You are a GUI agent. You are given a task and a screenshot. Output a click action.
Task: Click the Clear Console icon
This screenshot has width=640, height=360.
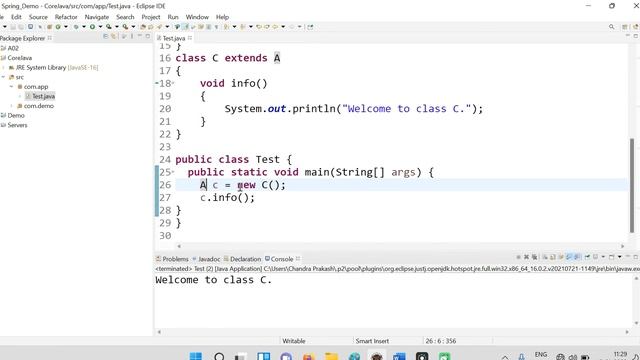click(545, 257)
